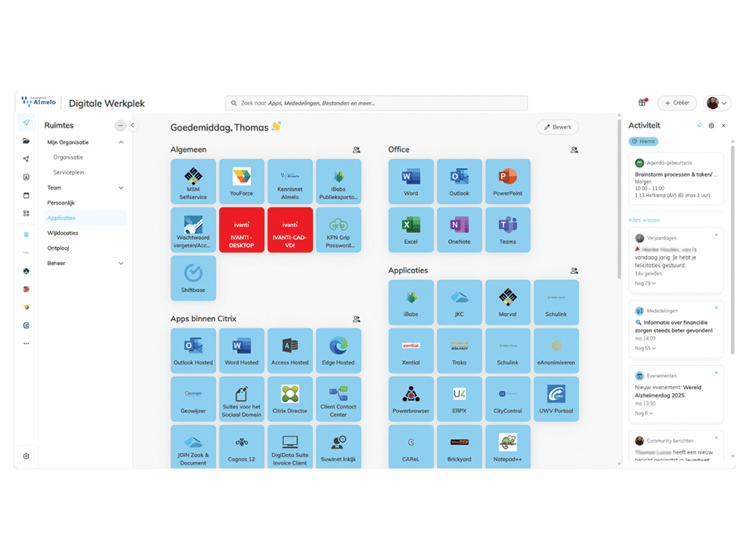Click the Creëer button
The height and width of the screenshot is (560, 747).
[677, 103]
